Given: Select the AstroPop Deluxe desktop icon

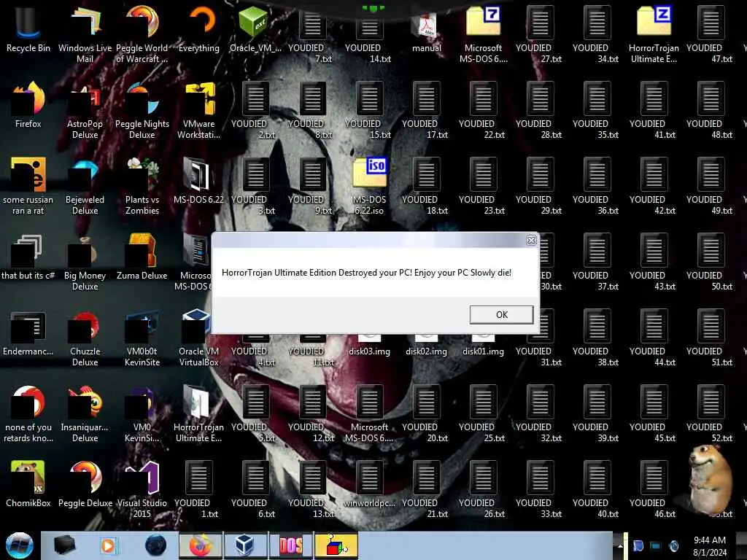Looking at the screenshot, I should pyautogui.click(x=85, y=111).
